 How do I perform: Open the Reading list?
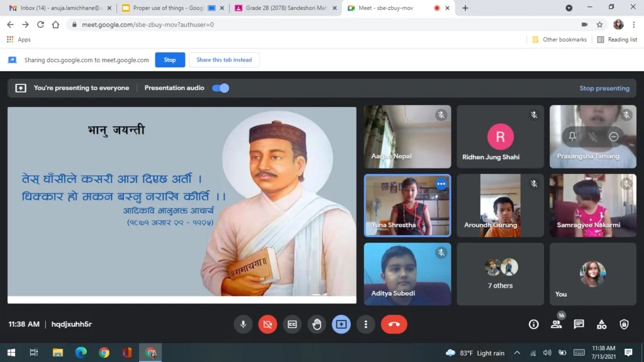[x=617, y=40]
